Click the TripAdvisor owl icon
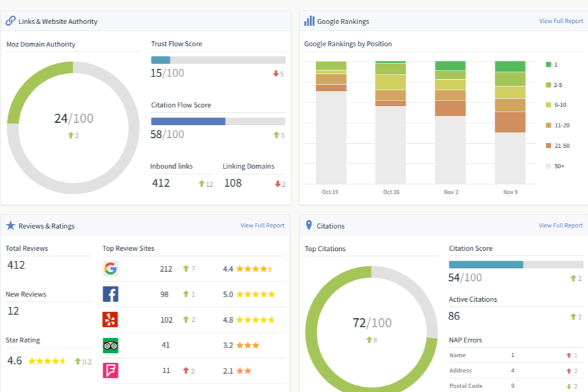Screen dimensions: 588x392 point(110,346)
